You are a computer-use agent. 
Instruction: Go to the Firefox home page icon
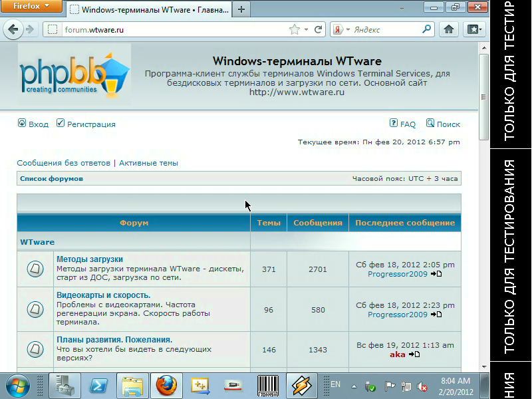click(x=450, y=29)
